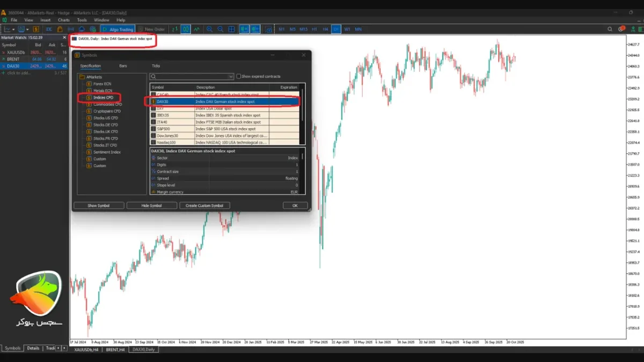This screenshot has width=644, height=362.
Task: Switch chart to bar chart style
Action: (175, 29)
